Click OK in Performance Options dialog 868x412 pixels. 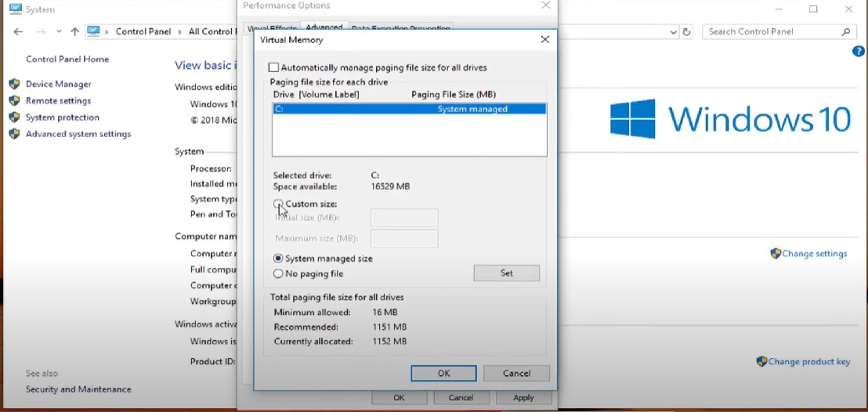[x=399, y=398]
